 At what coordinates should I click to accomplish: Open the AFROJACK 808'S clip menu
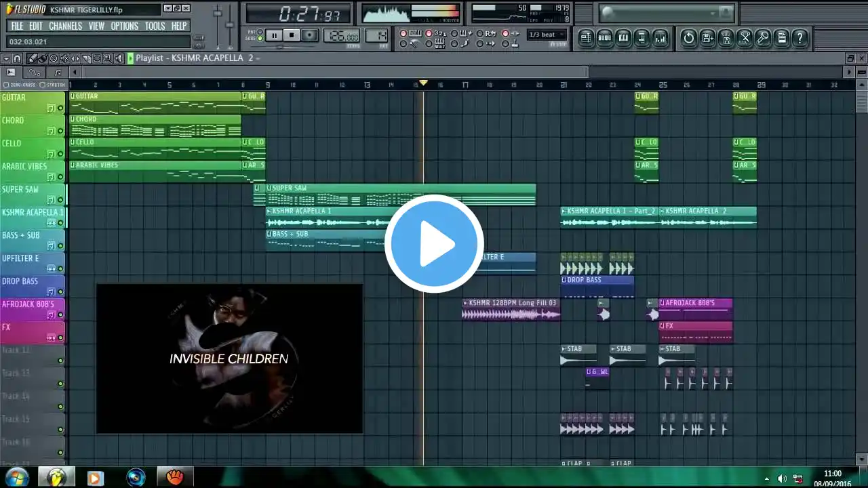663,303
